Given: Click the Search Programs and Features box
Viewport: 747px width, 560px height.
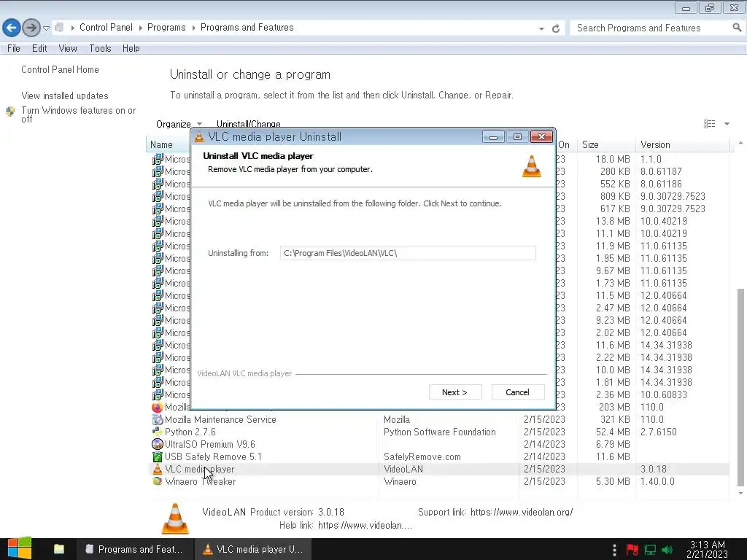Looking at the screenshot, I should (650, 28).
